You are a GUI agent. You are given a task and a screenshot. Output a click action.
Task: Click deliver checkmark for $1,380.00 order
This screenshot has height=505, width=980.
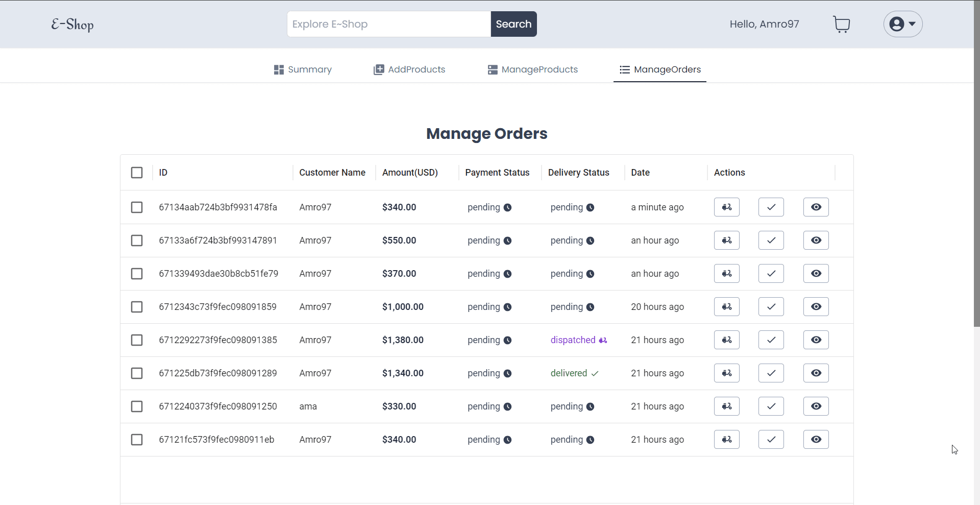(x=771, y=340)
